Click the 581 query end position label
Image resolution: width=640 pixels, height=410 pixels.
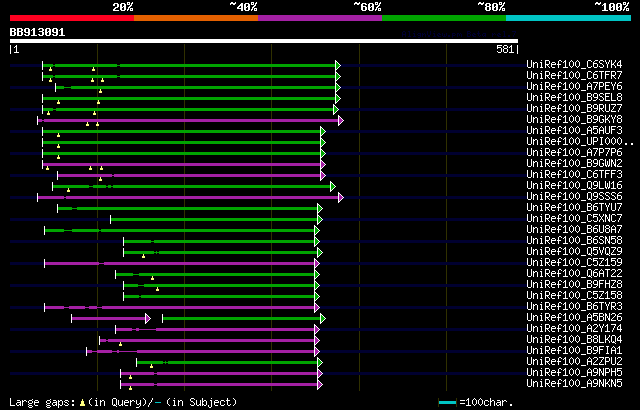coord(505,49)
